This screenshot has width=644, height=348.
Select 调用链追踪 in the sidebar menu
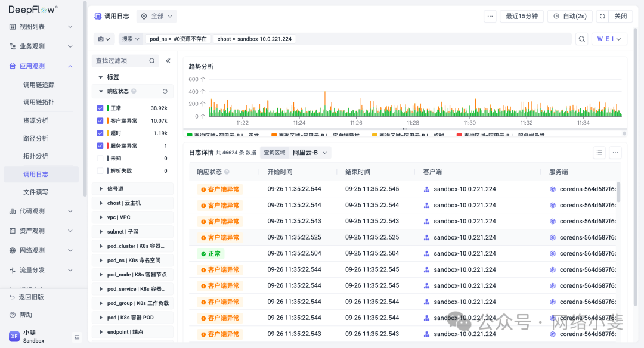pos(38,84)
